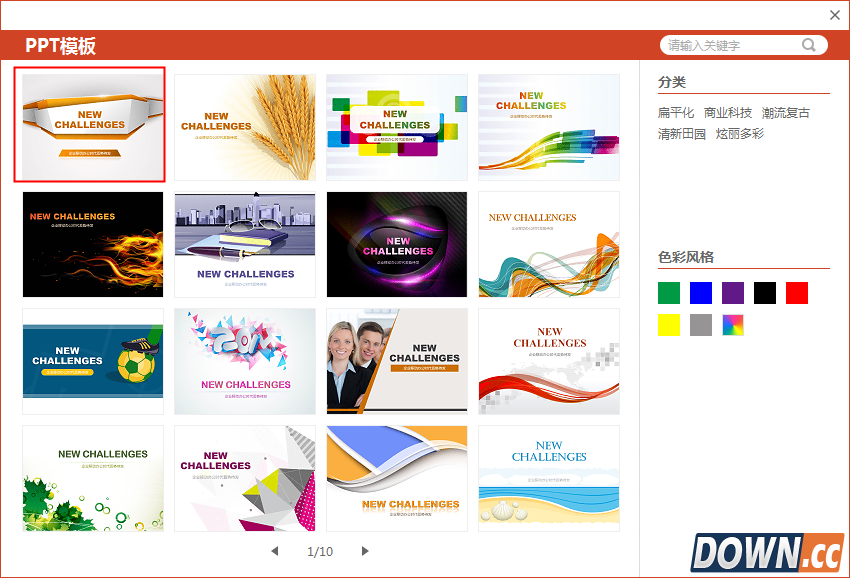
Task: Filter templates by purple color swatch
Action: (733, 293)
